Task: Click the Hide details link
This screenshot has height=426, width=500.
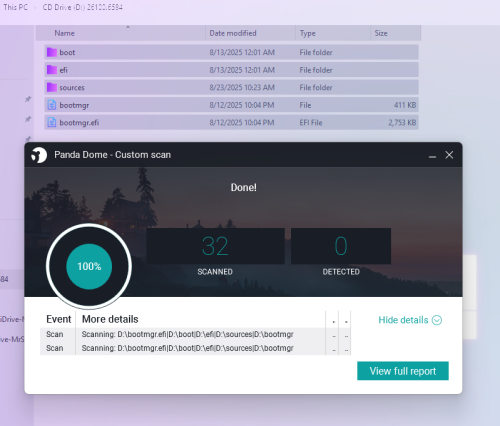Action: pos(403,320)
